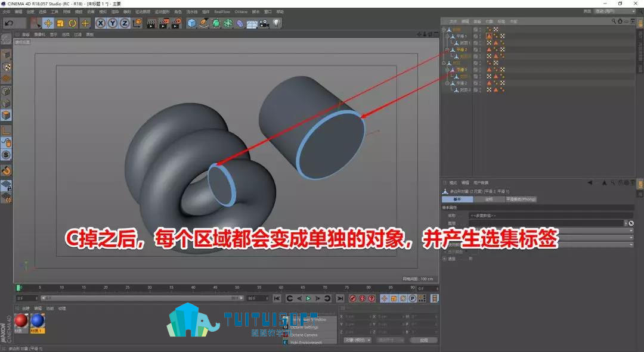Image resolution: width=644 pixels, height=352 pixels.
Task: Open the Octane menu
Action: [x=241, y=11]
